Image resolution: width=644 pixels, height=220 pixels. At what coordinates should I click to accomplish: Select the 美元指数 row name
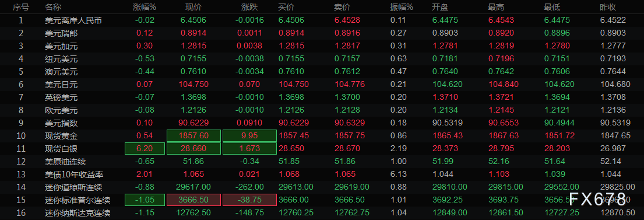coord(61,123)
